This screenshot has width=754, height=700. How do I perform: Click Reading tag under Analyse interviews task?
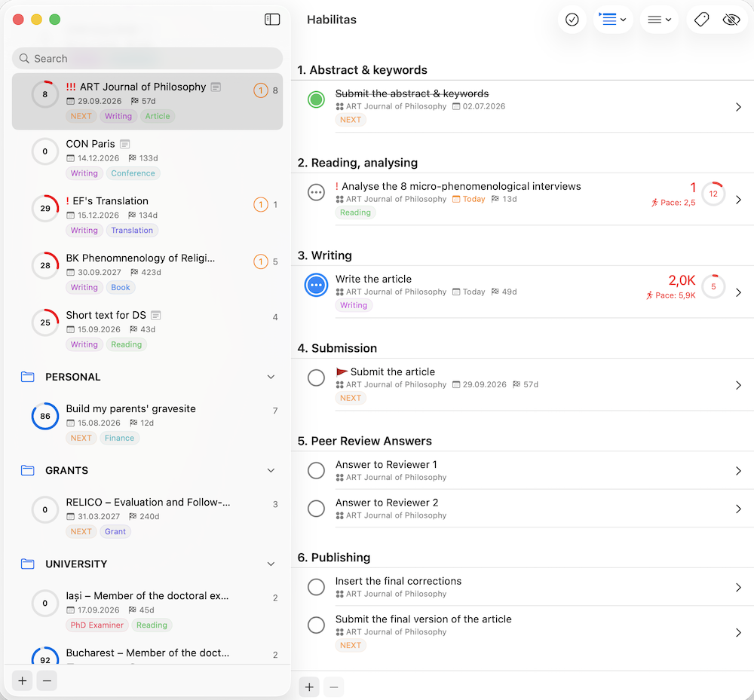[x=355, y=212]
